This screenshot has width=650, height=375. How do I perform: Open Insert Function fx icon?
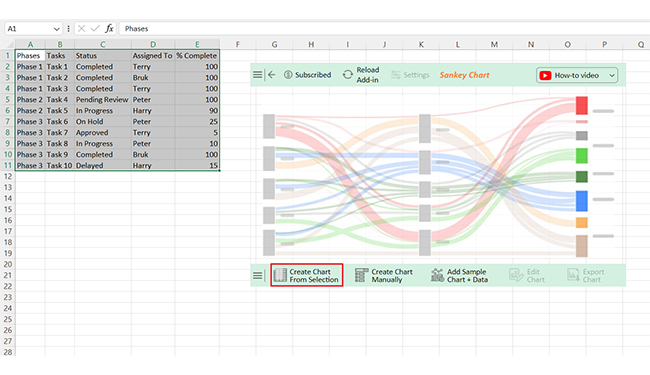pyautogui.click(x=109, y=28)
